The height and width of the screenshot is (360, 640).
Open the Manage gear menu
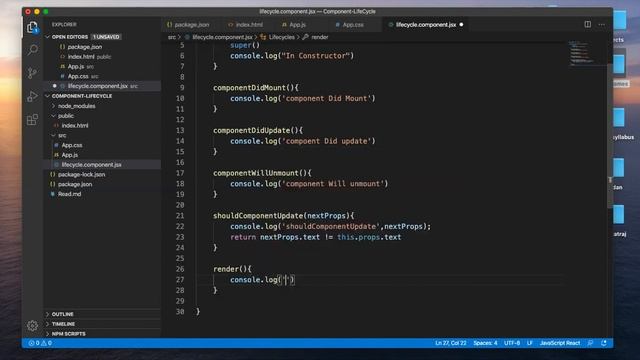(32, 325)
